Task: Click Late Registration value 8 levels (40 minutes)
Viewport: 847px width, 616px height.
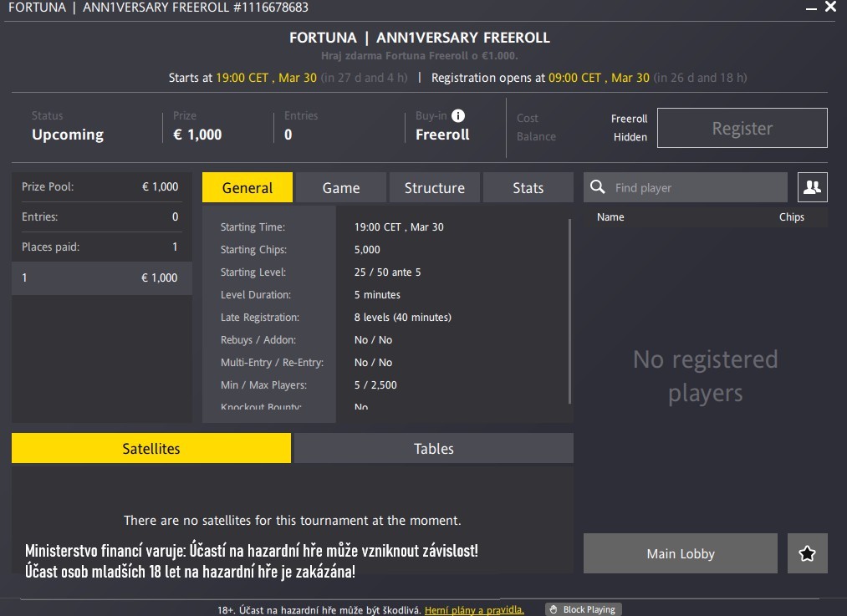Action: [402, 318]
